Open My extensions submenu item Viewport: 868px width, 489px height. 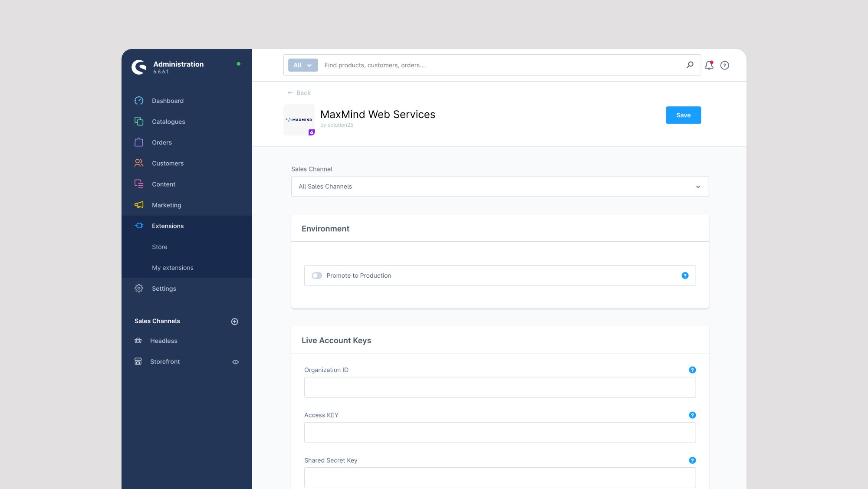pos(172,267)
